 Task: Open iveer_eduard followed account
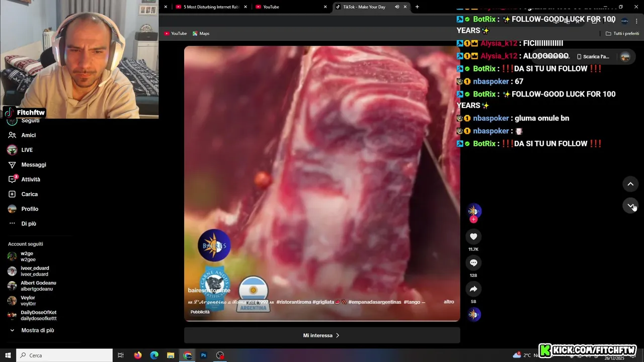pyautogui.click(x=34, y=271)
